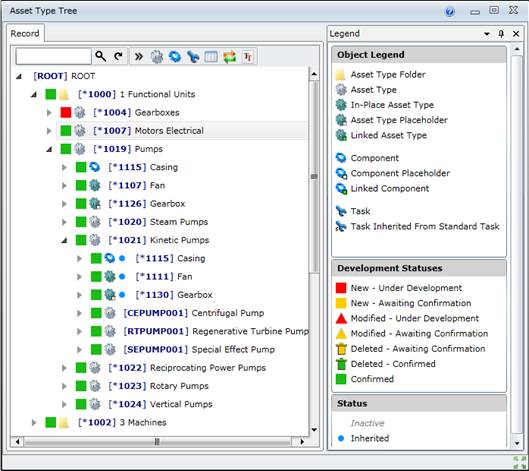Click the gear icon of Rotary Pumps row
Screen dimensions: 529x471
(95, 386)
